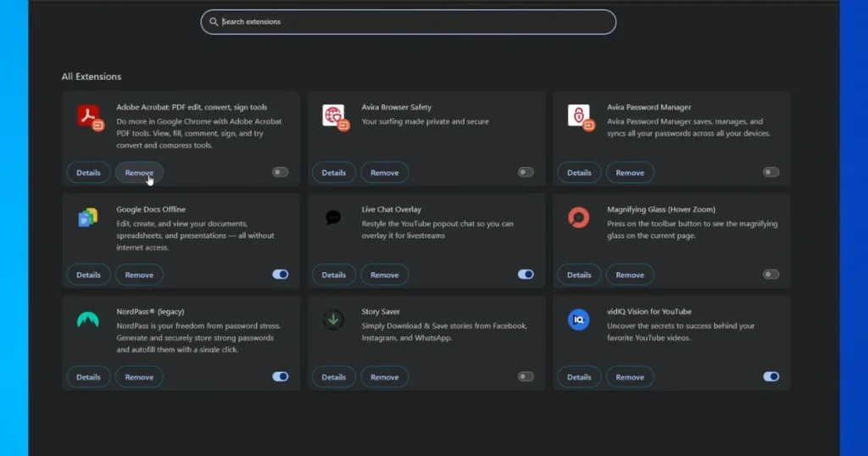
Task: Click the Live Chat Overlay icon
Action: coord(333,218)
